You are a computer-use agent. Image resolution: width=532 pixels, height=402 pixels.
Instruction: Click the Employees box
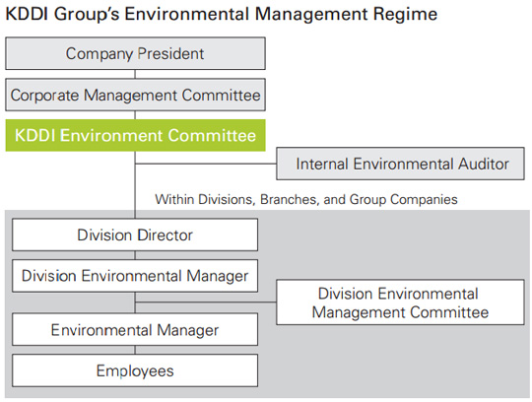click(x=135, y=370)
